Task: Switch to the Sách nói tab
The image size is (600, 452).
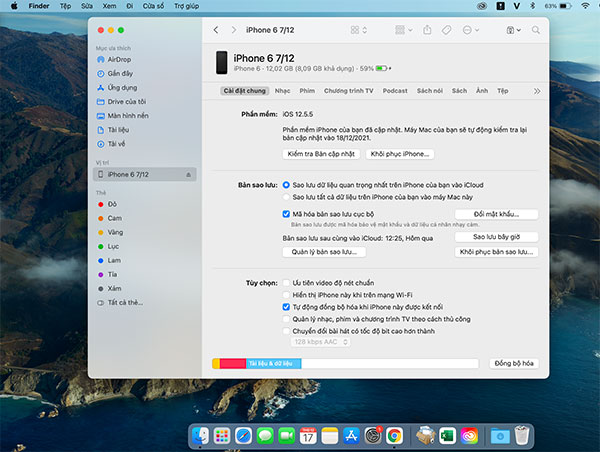Action: 430,91
